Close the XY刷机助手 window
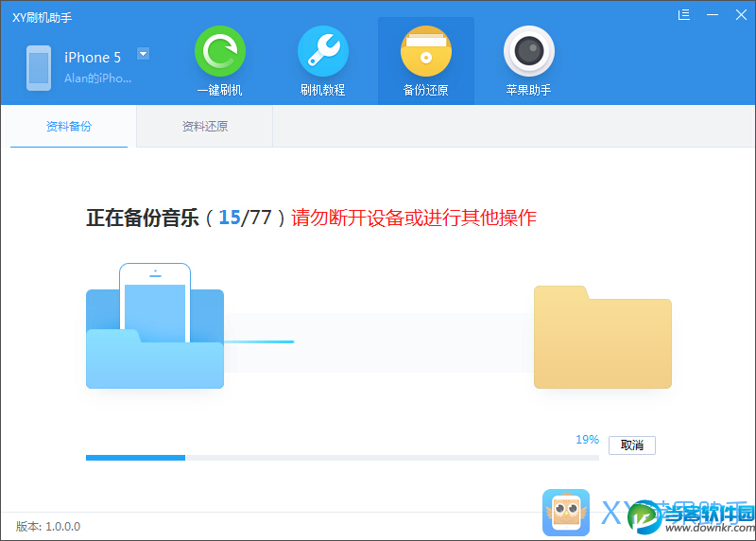The height and width of the screenshot is (541, 756). (741, 15)
